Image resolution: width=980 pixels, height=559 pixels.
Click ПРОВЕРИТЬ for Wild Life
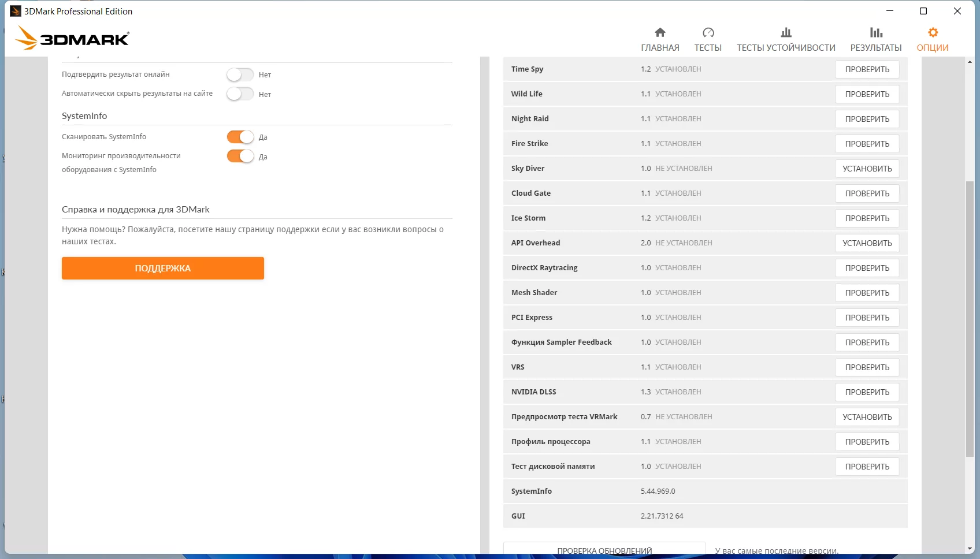867,94
